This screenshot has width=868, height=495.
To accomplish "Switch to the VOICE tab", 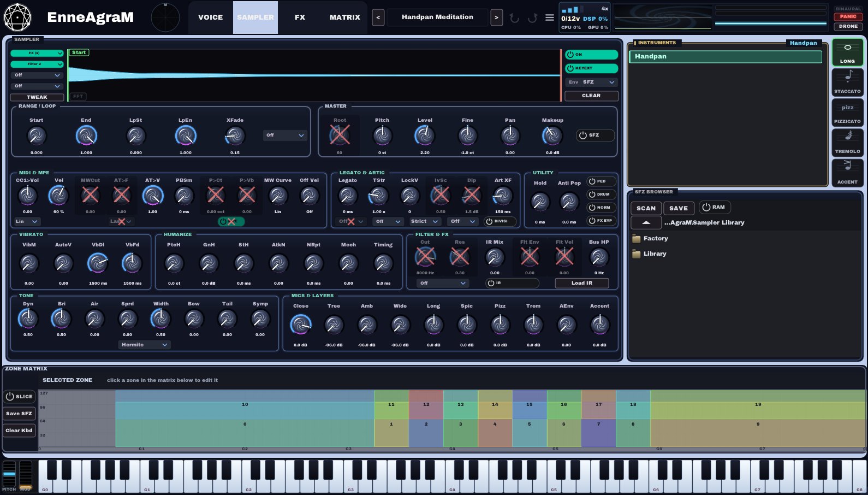I will (x=210, y=17).
